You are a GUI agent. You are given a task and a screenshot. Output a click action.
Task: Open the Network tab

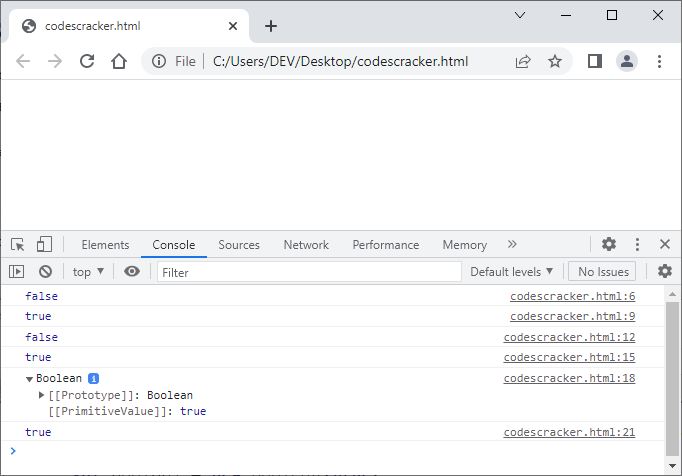pos(306,245)
